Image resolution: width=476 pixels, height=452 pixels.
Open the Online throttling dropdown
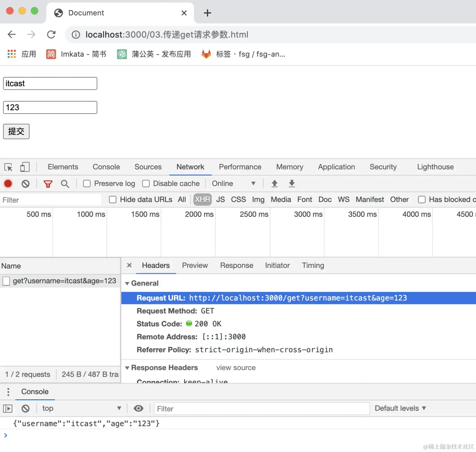(234, 183)
